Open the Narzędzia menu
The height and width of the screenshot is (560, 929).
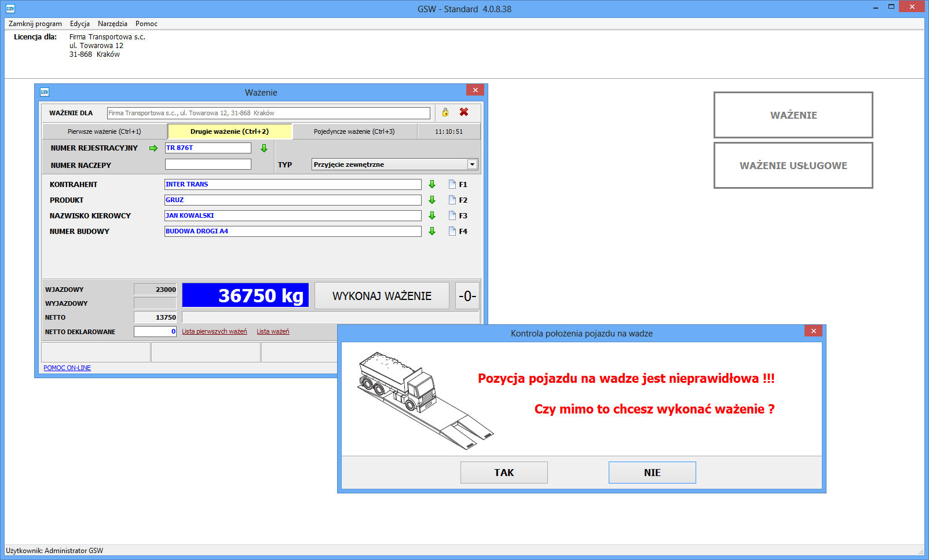pyautogui.click(x=112, y=24)
